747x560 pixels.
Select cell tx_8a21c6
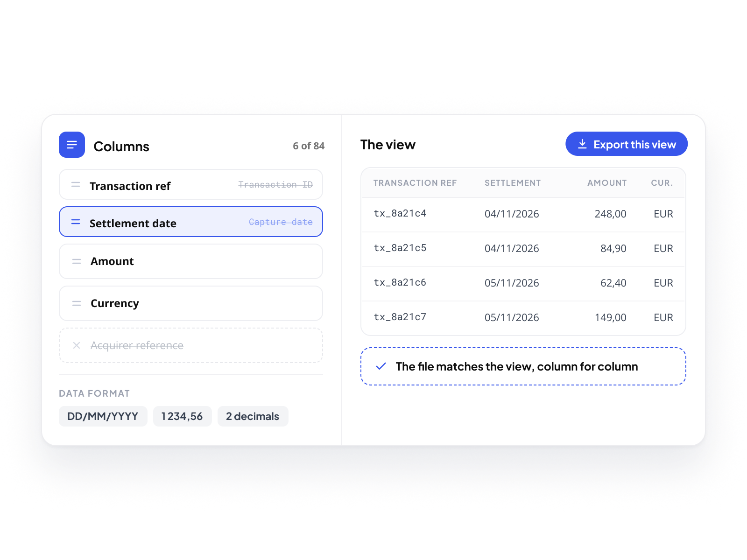pyautogui.click(x=400, y=282)
